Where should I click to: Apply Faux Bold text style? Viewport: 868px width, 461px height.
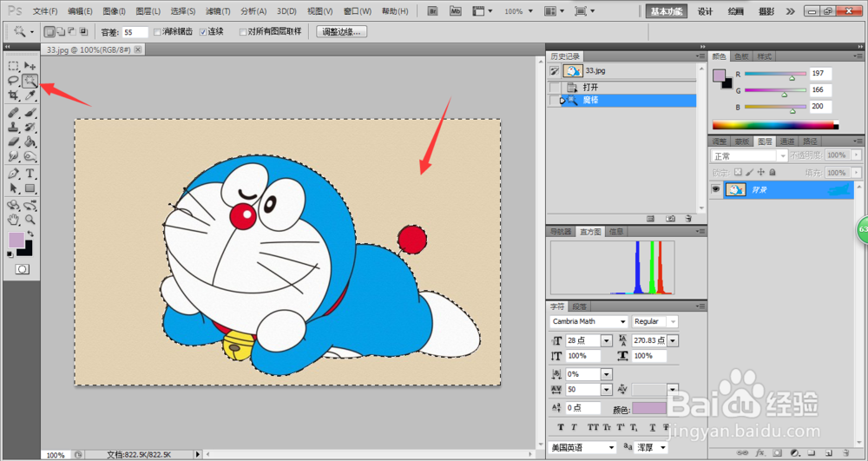coord(560,427)
